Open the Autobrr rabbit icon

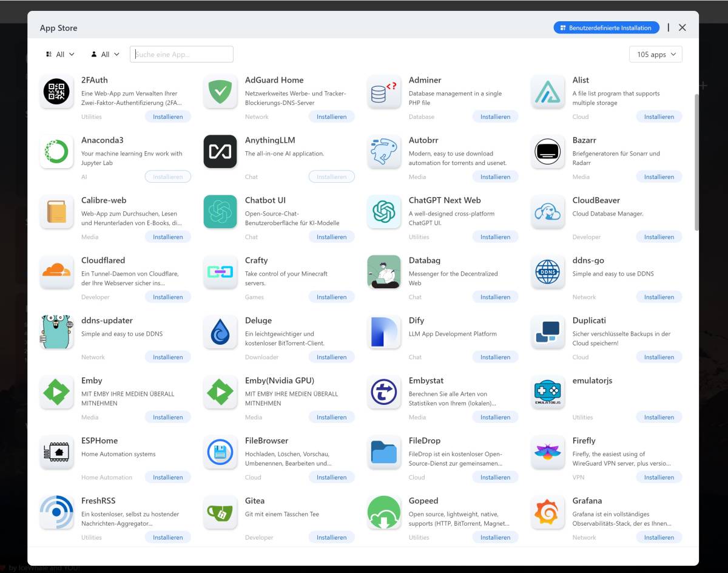(x=384, y=152)
